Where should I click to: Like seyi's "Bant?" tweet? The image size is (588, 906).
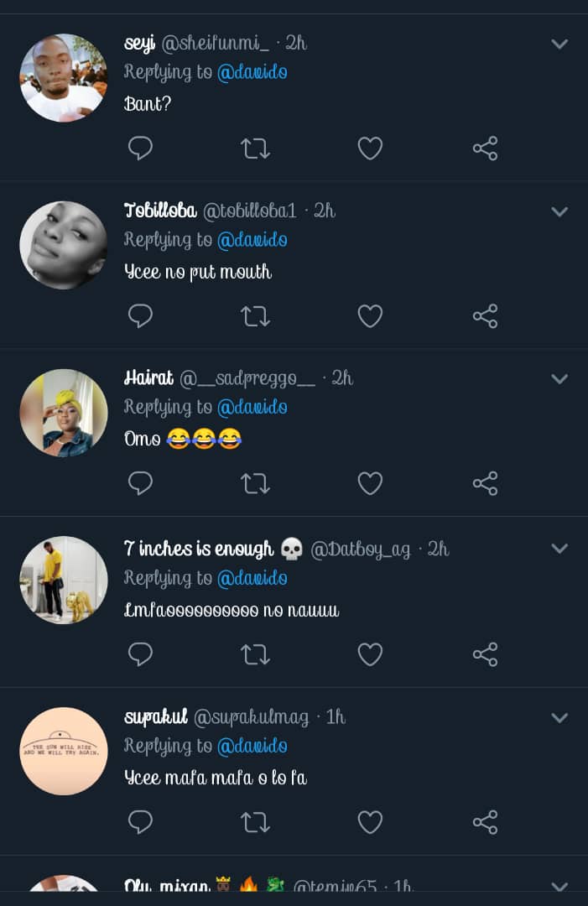pyautogui.click(x=370, y=148)
